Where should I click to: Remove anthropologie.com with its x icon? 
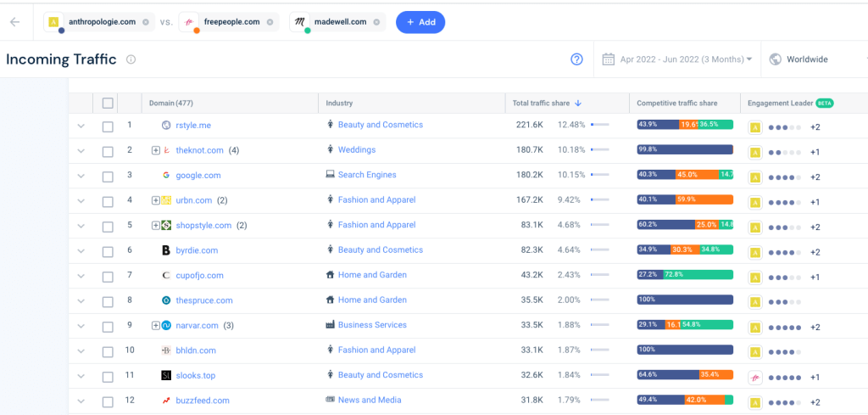point(146,22)
